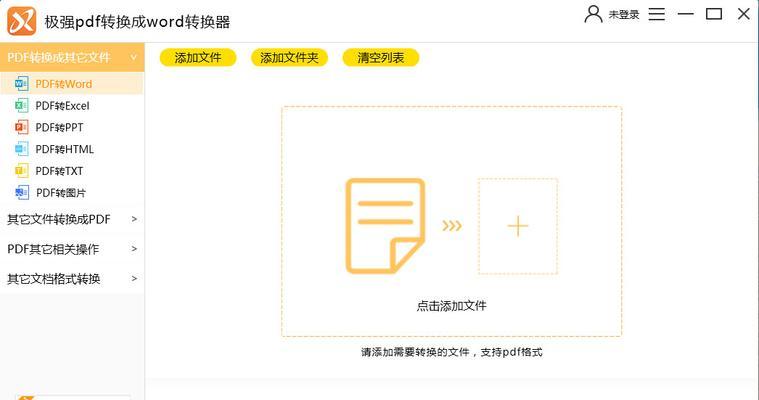The width and height of the screenshot is (759, 400).
Task: Click the 点击添加文件 text
Action: pos(452,306)
